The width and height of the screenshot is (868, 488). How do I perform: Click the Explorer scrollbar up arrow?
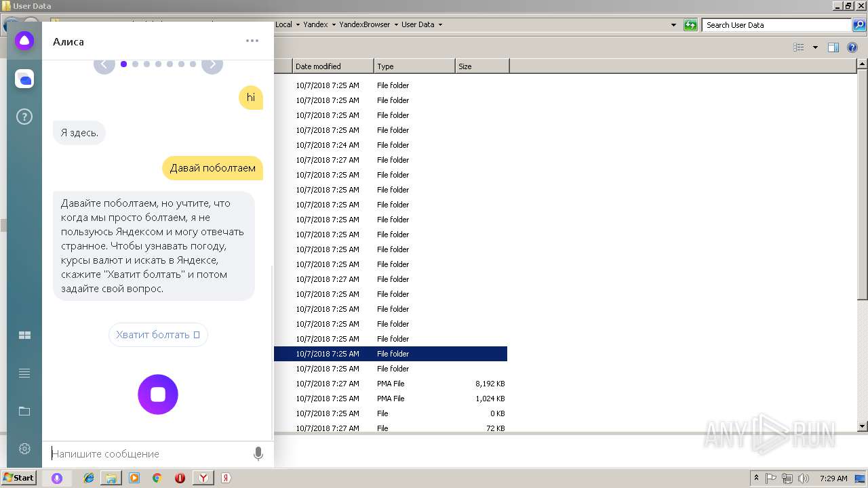tap(862, 64)
